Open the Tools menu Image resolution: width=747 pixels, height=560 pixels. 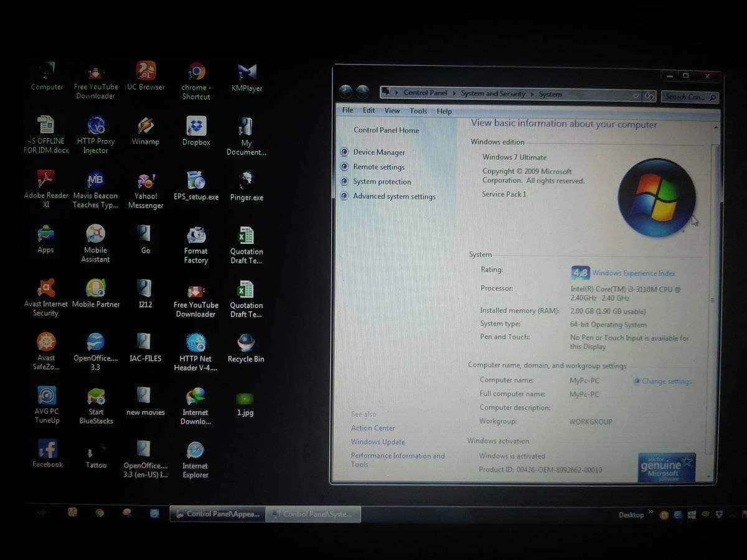pos(418,111)
